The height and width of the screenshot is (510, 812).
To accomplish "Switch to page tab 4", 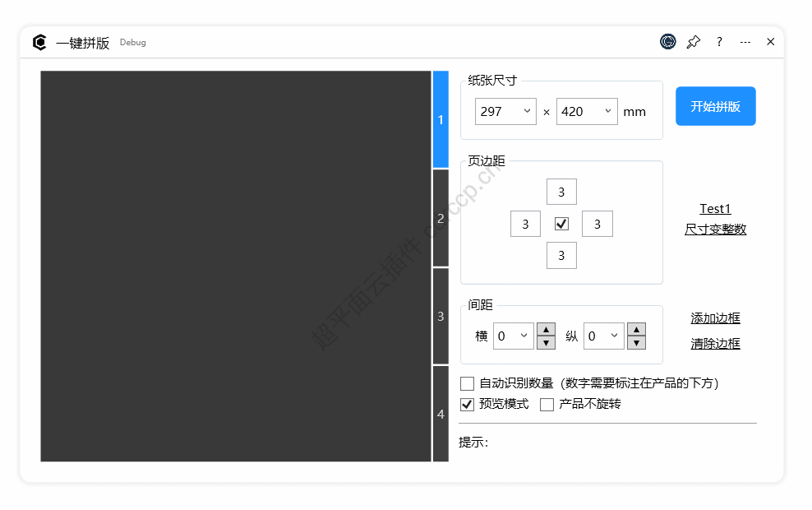I will click(x=441, y=414).
